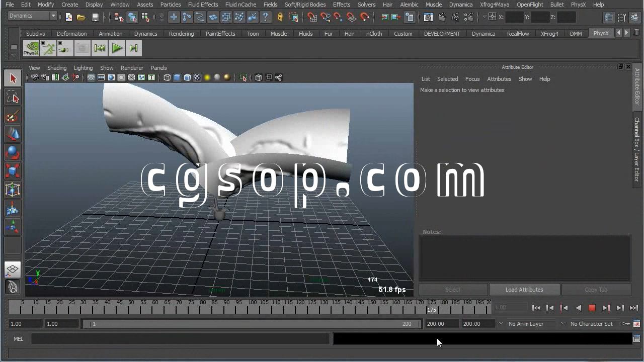Stop playback with the red square

(x=592, y=308)
